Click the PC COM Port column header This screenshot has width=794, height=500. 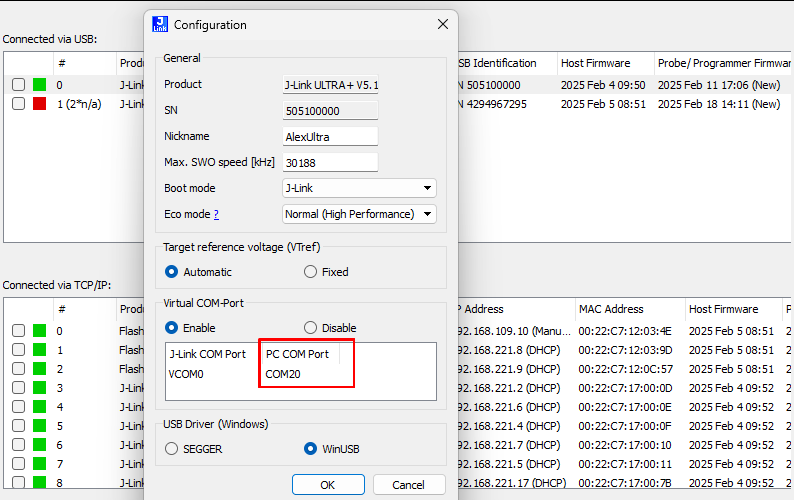(300, 354)
